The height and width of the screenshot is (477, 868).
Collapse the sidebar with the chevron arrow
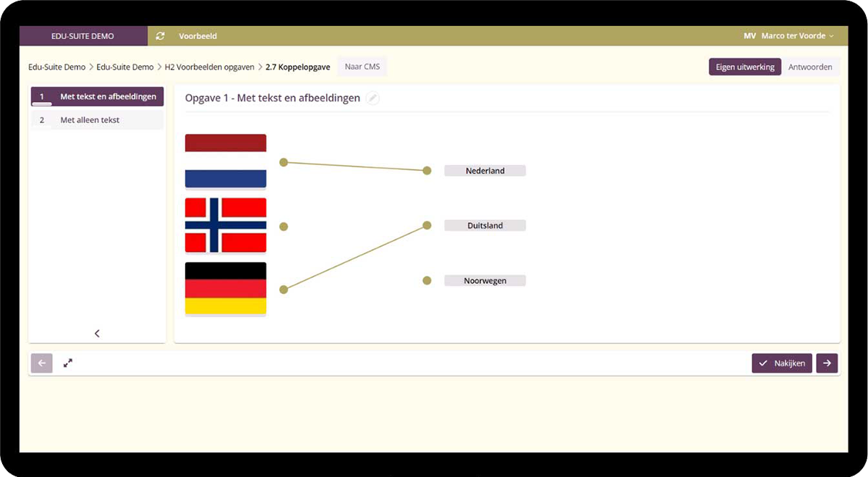pos(97,334)
